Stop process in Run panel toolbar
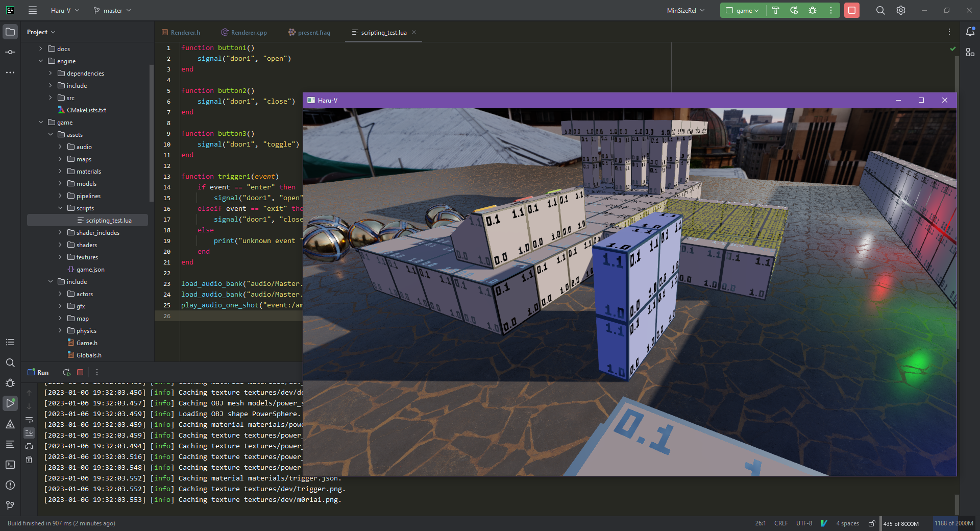Screen dimensions: 980x531 (80, 372)
